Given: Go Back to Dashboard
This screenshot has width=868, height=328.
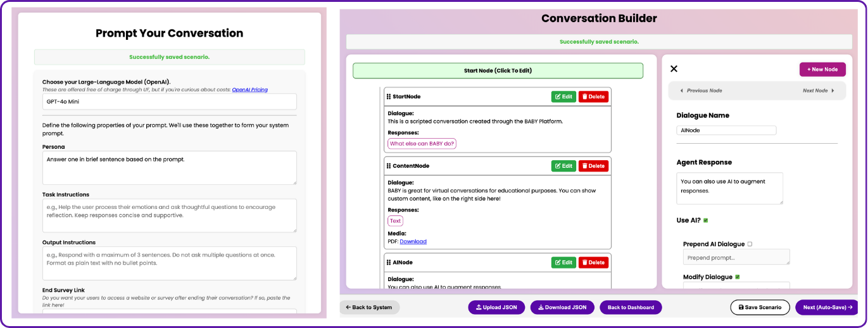Looking at the screenshot, I should (631, 307).
